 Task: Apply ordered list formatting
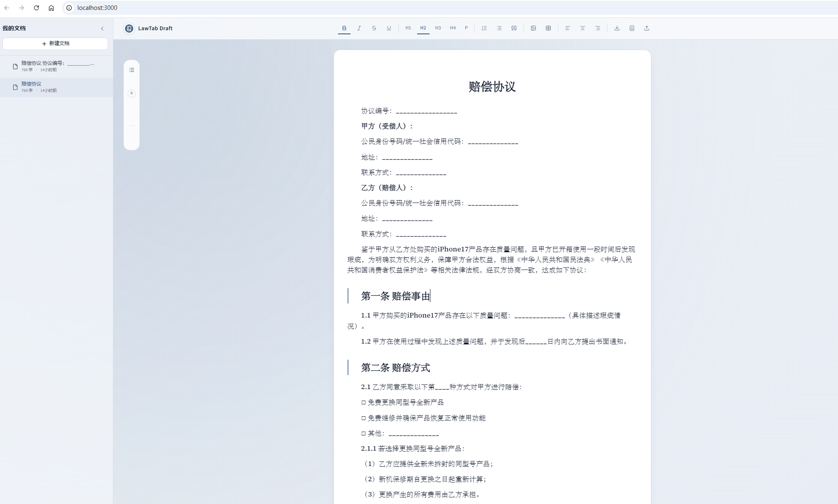pos(484,28)
